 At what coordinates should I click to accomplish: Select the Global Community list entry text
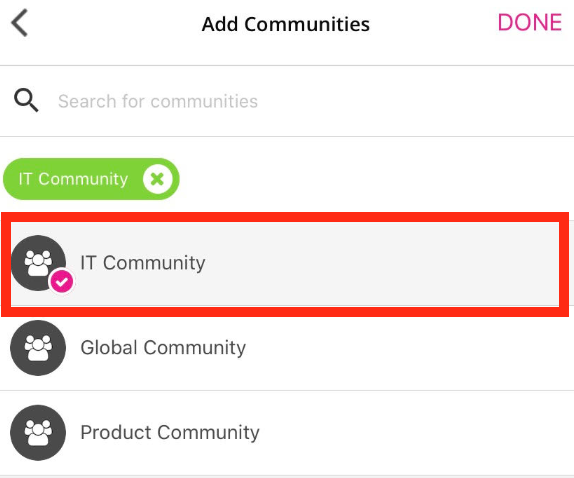[x=163, y=348]
